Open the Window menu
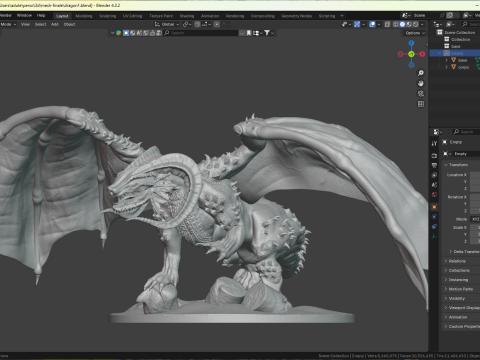The height and width of the screenshot is (360, 480). 24,15
